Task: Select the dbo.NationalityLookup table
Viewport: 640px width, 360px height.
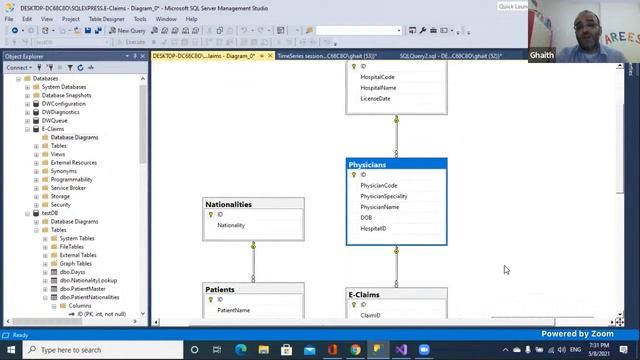Action: (x=88, y=281)
